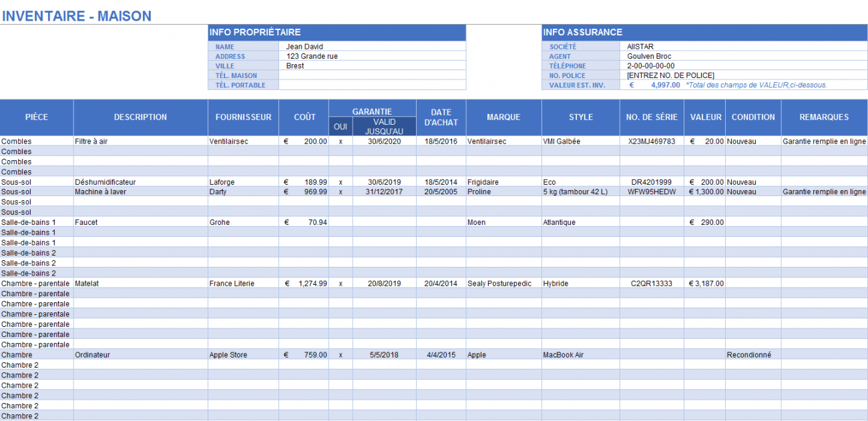Click the REMARQUES column header
The width and height of the screenshot is (868, 421).
824,117
